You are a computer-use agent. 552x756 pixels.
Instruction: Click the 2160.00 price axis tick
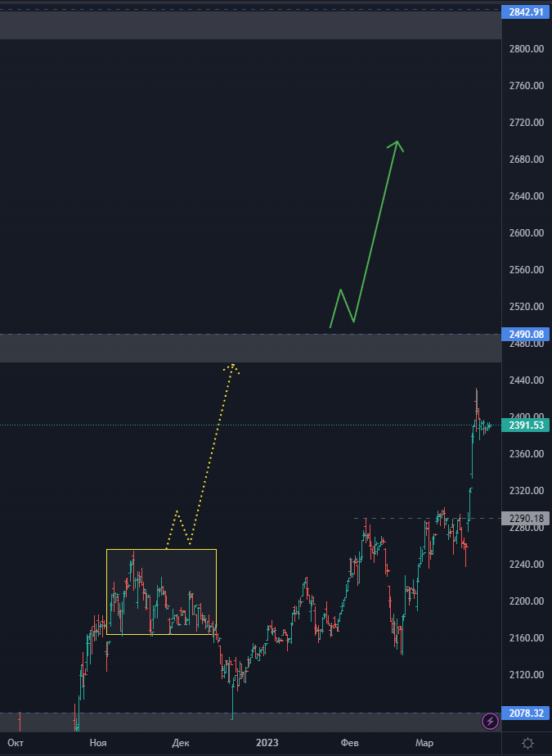coord(527,638)
